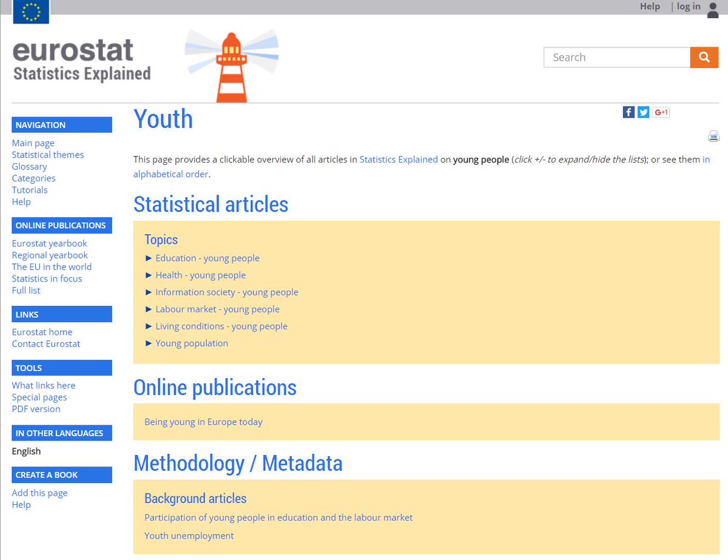Click the log in link

coord(689,6)
